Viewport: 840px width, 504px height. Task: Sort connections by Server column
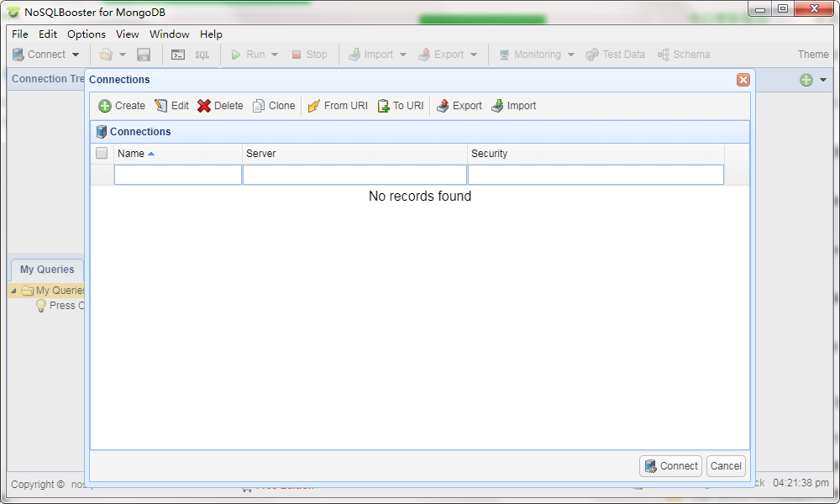354,153
